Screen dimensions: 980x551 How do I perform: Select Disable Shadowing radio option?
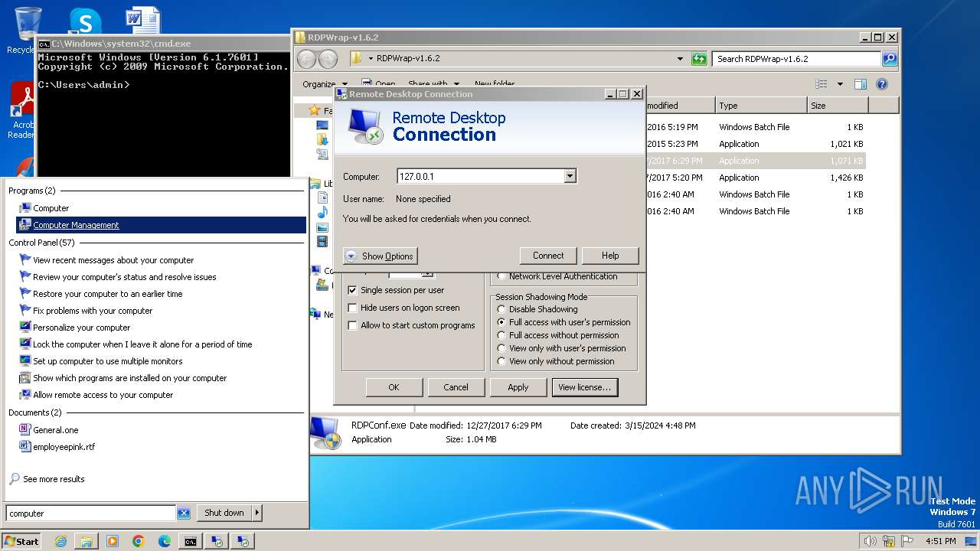pos(502,309)
